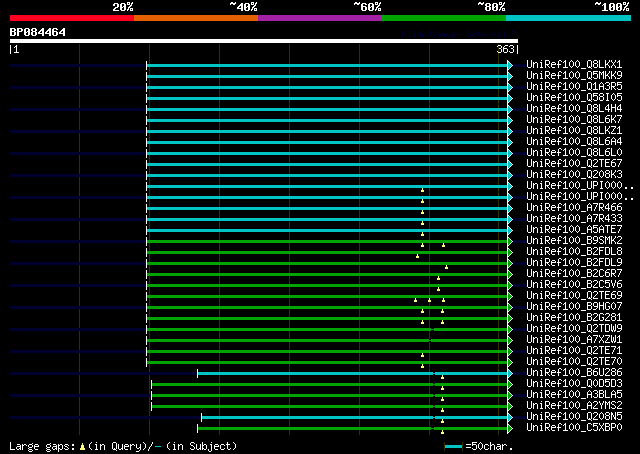Click the Large gaps legend text
Viewport: 640px width, 454px height.
pyautogui.click(x=123, y=446)
